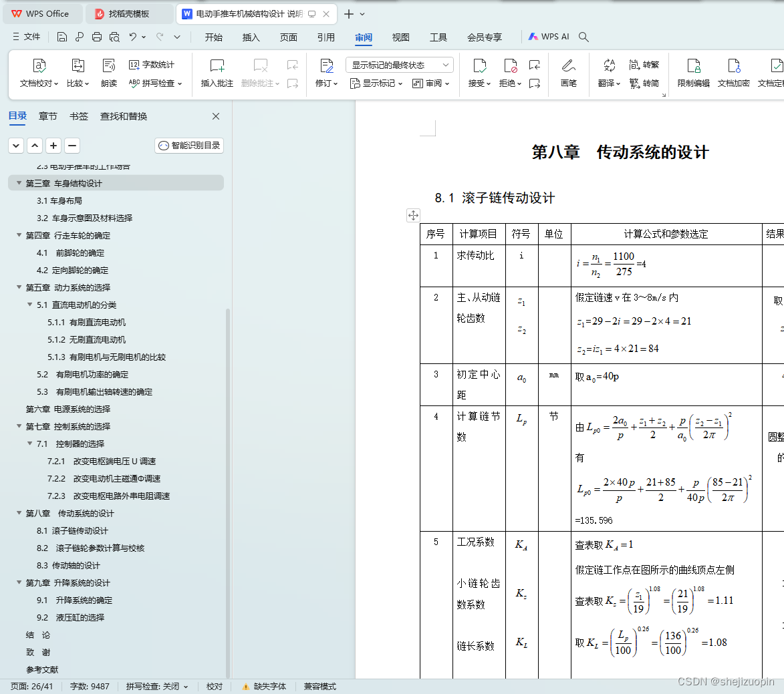The image size is (784, 694).
Task: Jump to 参考文献 heading
Action: pyautogui.click(x=42, y=669)
